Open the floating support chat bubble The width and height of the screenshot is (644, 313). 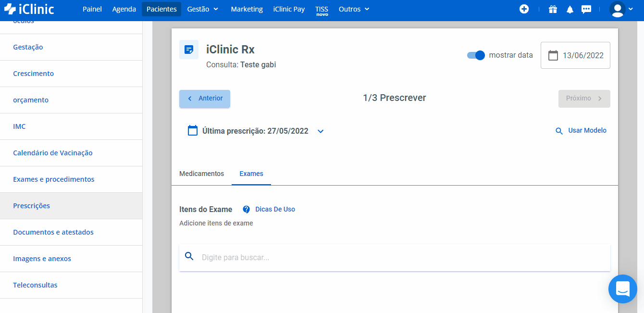tap(622, 289)
